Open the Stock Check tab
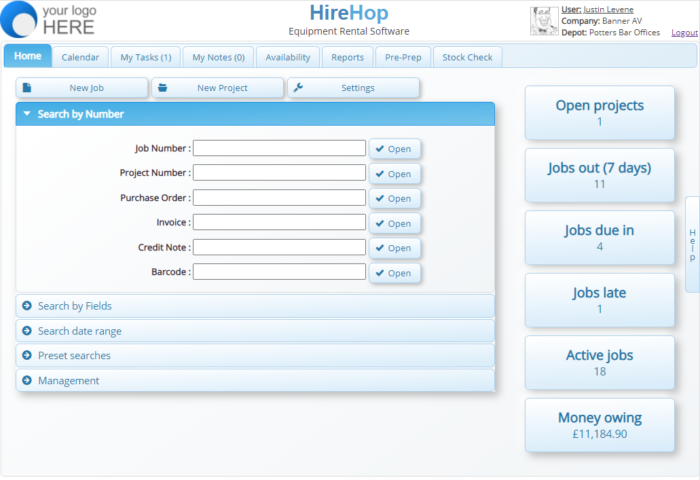This screenshot has height=480, width=700. click(467, 57)
